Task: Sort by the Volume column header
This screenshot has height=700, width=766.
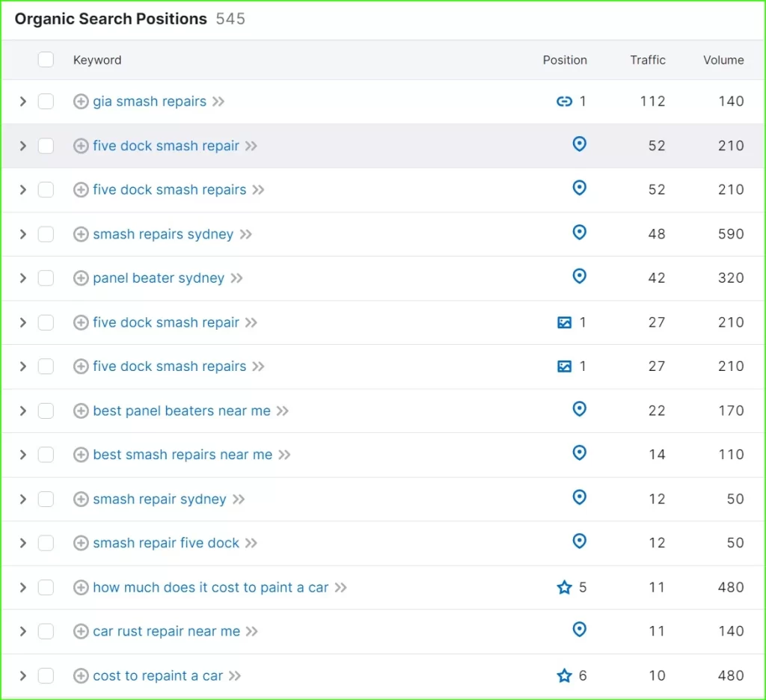Action: pyautogui.click(x=723, y=60)
